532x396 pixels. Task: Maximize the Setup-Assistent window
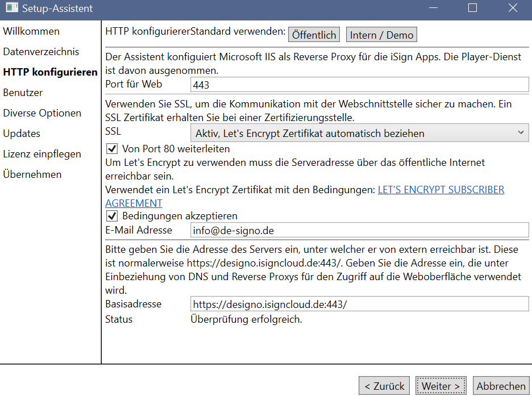click(473, 8)
